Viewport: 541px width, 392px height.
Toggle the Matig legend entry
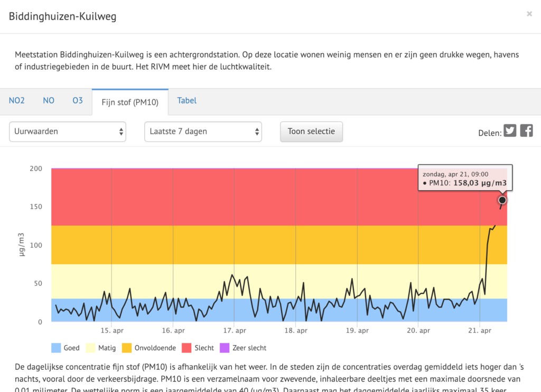tap(101, 348)
